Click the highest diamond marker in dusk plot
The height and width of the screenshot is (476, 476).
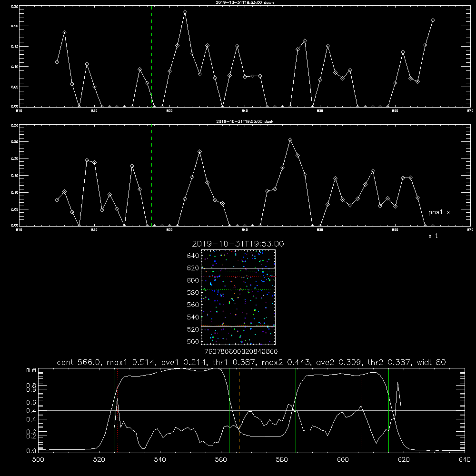click(x=290, y=140)
